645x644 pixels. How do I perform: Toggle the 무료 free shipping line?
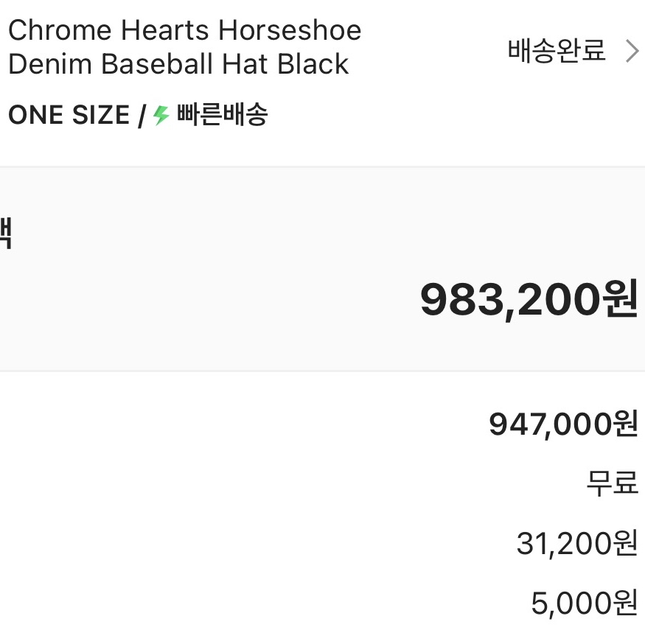(x=610, y=485)
